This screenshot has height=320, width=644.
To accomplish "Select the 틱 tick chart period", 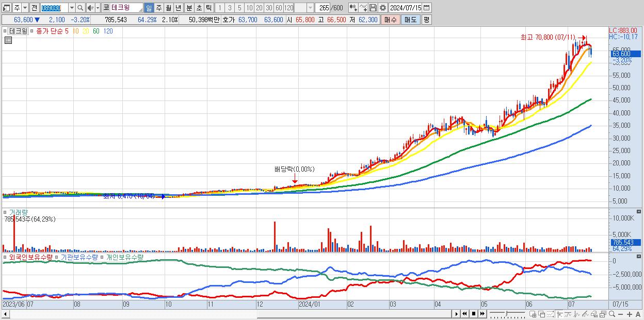I will (208, 8).
